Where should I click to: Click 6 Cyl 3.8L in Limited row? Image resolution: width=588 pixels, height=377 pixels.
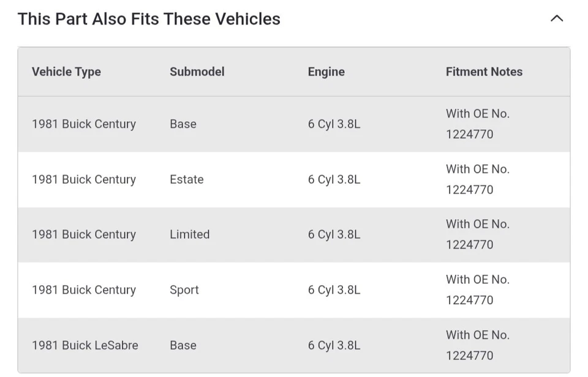(334, 235)
